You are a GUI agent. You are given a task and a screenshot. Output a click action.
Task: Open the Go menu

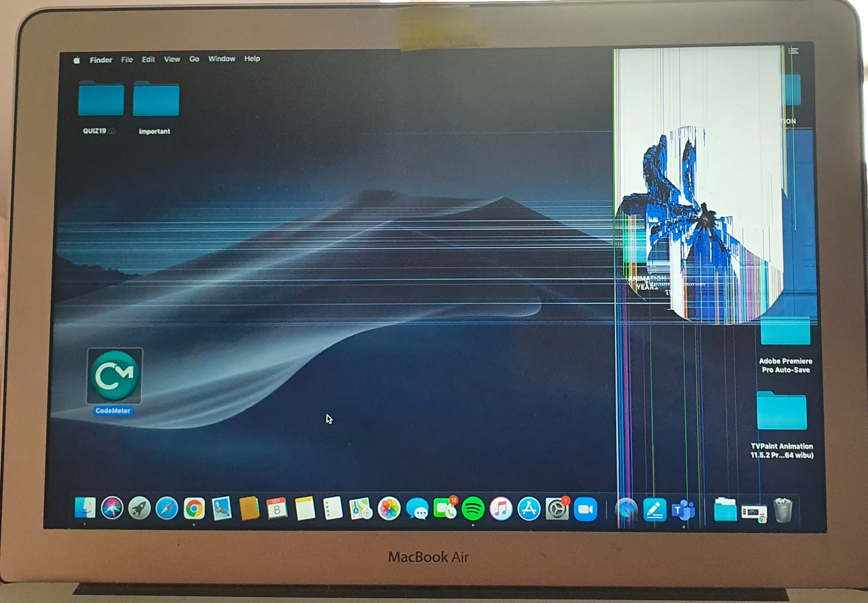click(x=194, y=59)
